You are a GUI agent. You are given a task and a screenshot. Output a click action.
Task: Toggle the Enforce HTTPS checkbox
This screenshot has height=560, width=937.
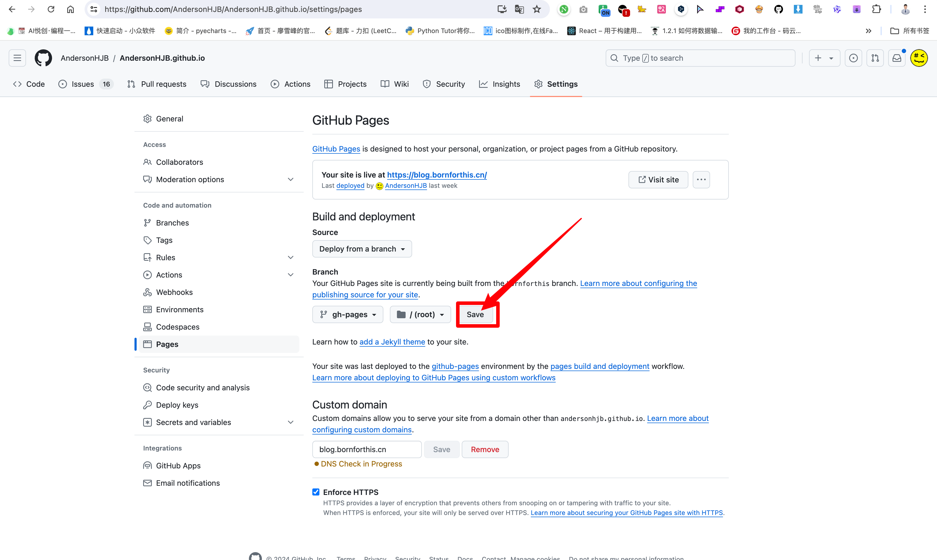[316, 492]
